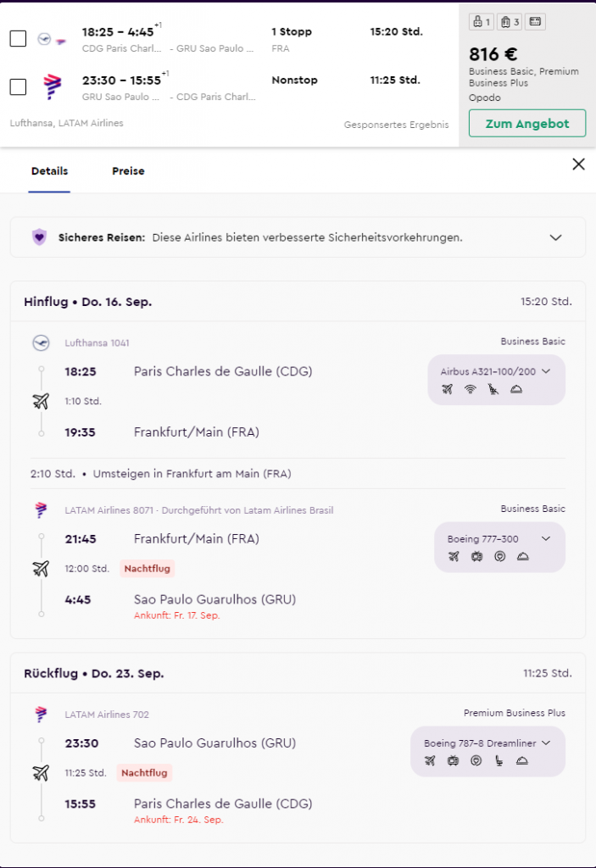This screenshot has width=596, height=868.
Task: Click the meal service icon on Boeing 787-8
Action: coord(522,760)
